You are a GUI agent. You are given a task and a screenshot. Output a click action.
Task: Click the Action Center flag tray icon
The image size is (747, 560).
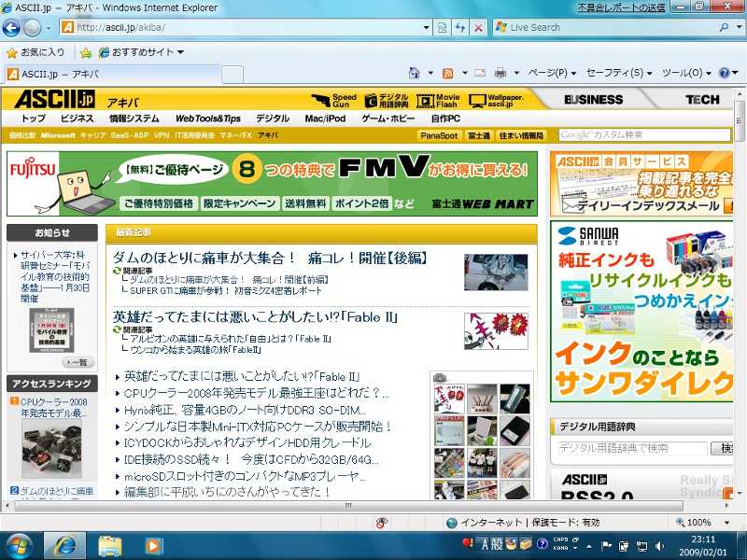pyautogui.click(x=606, y=546)
